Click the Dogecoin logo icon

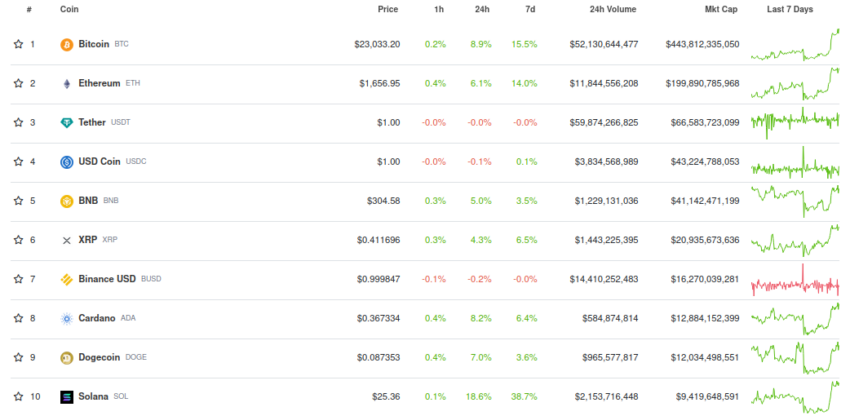click(x=67, y=358)
